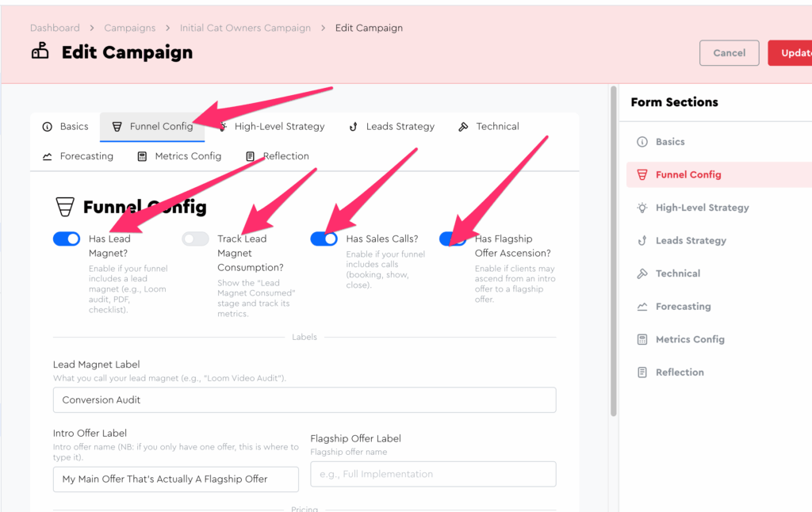Click the funnel icon beside Funnel Config sidebar item
The height and width of the screenshot is (512, 812).
[x=642, y=175]
